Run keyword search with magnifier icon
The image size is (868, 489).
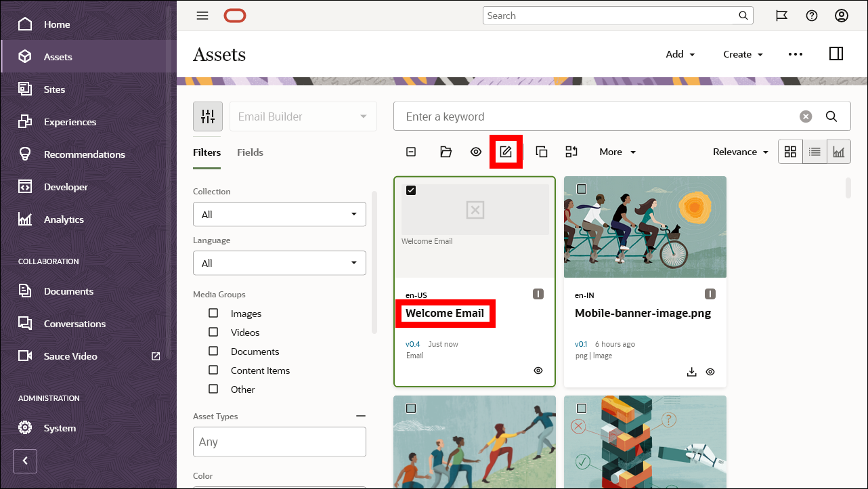(x=832, y=116)
